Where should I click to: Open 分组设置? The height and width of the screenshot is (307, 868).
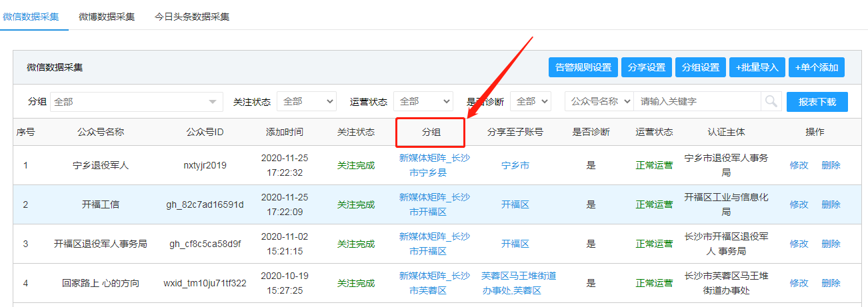(x=700, y=67)
